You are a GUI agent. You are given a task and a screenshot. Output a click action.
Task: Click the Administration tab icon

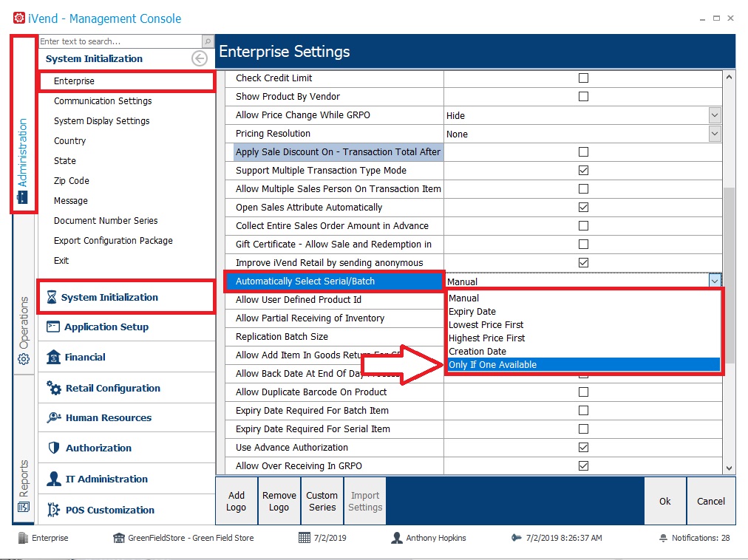click(22, 197)
